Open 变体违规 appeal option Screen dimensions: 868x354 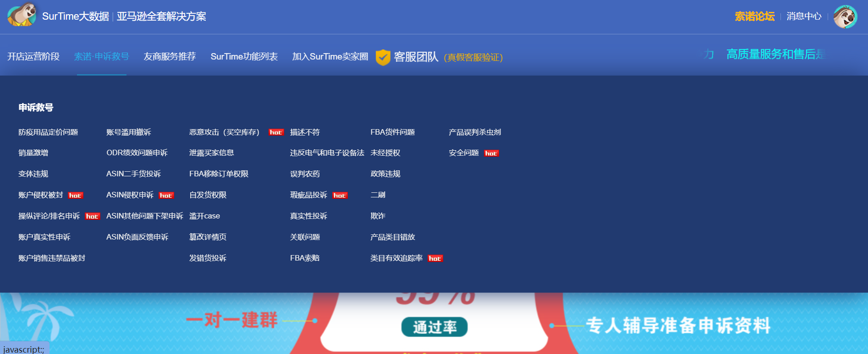33,174
